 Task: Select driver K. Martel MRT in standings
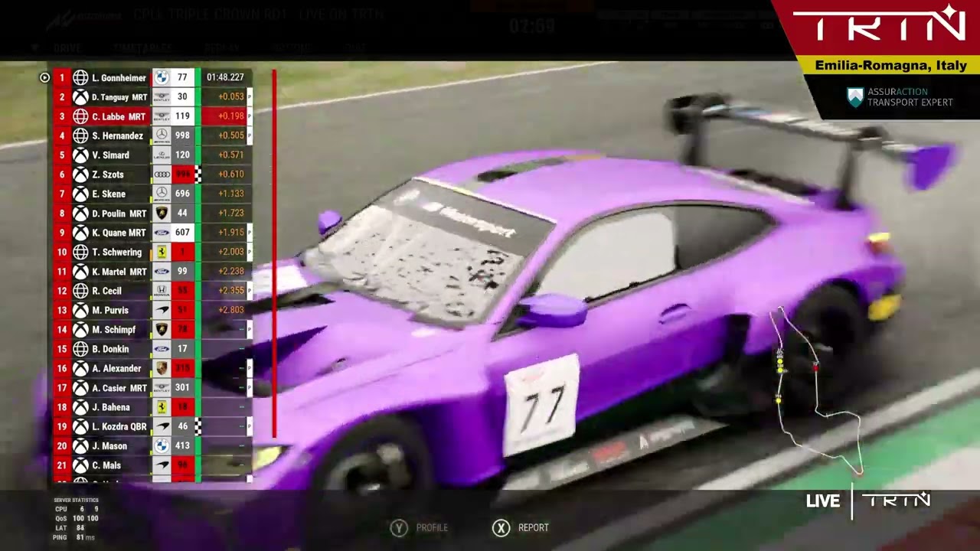(119, 272)
